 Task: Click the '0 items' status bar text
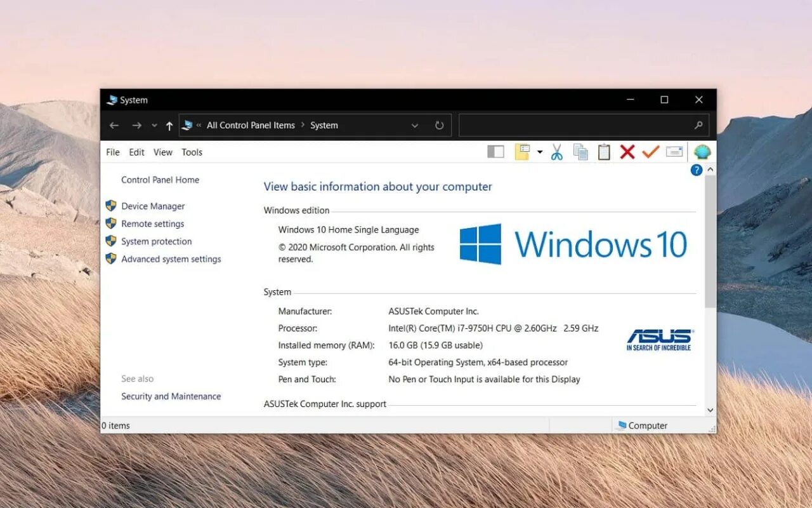click(115, 425)
